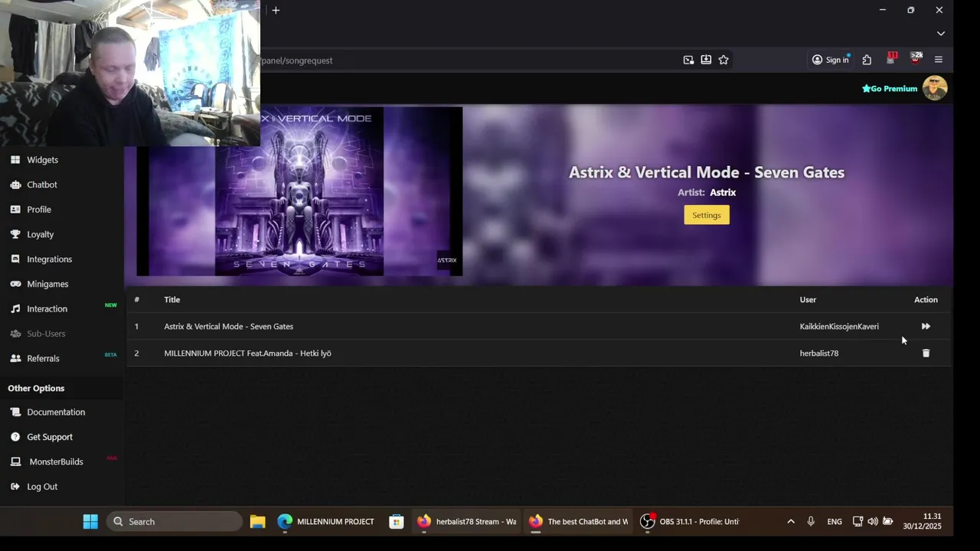Click the user herbalist78 in the queue
The image size is (980, 551).
pos(819,354)
